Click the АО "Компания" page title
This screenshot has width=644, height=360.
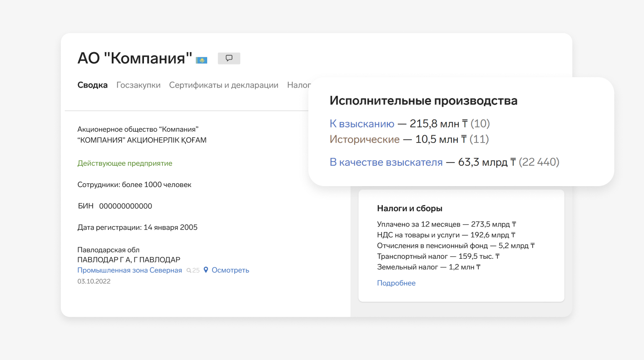point(135,58)
